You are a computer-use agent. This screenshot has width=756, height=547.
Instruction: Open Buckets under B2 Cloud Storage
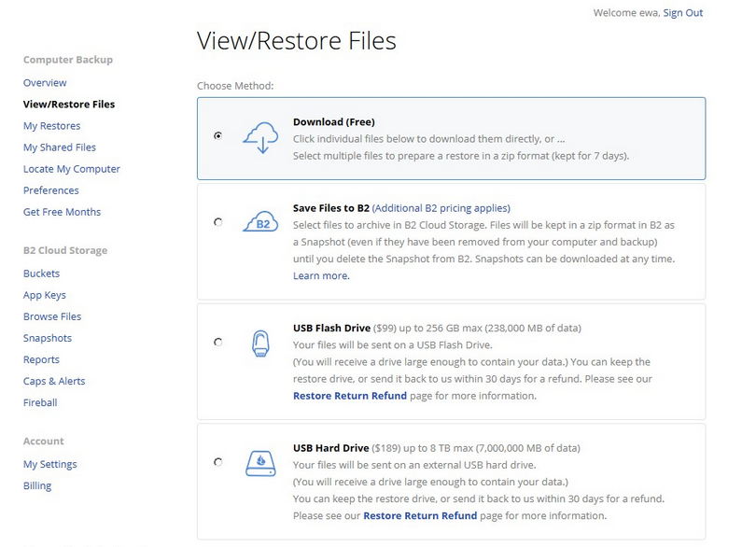(x=41, y=273)
